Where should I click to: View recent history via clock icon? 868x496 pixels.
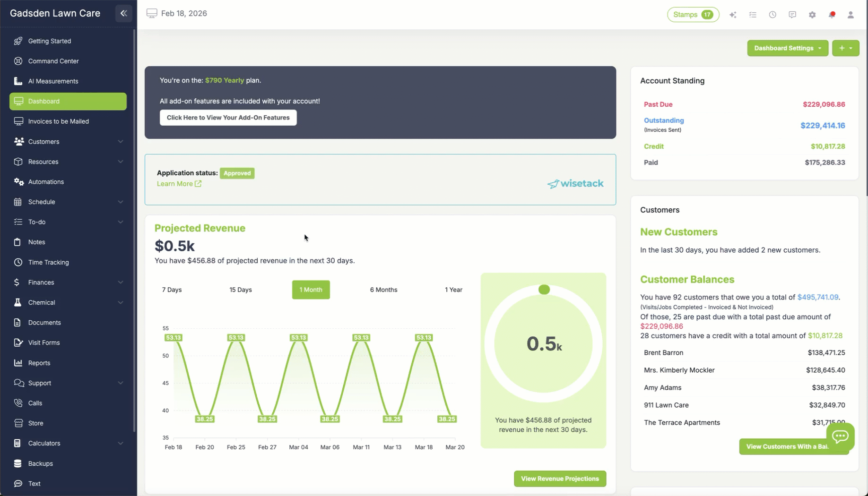tap(773, 15)
